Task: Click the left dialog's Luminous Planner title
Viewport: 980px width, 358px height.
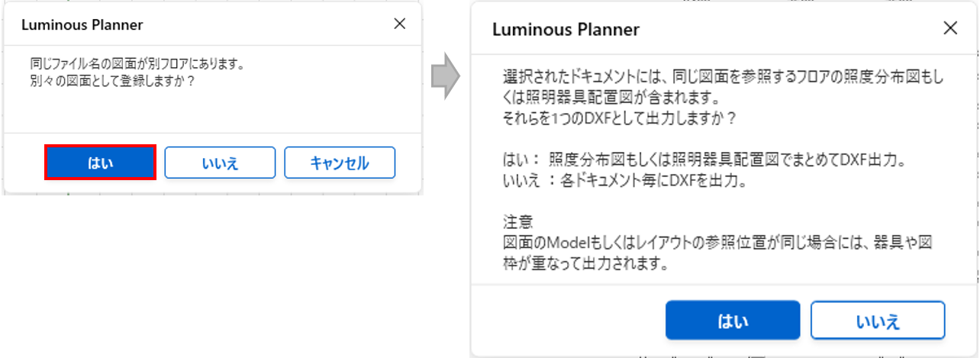Action: (82, 24)
